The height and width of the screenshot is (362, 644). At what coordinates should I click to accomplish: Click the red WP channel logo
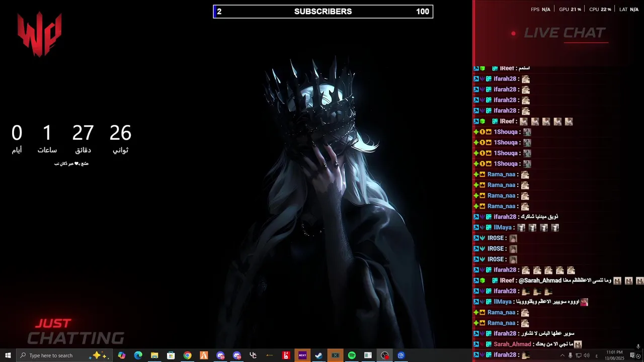(x=39, y=34)
